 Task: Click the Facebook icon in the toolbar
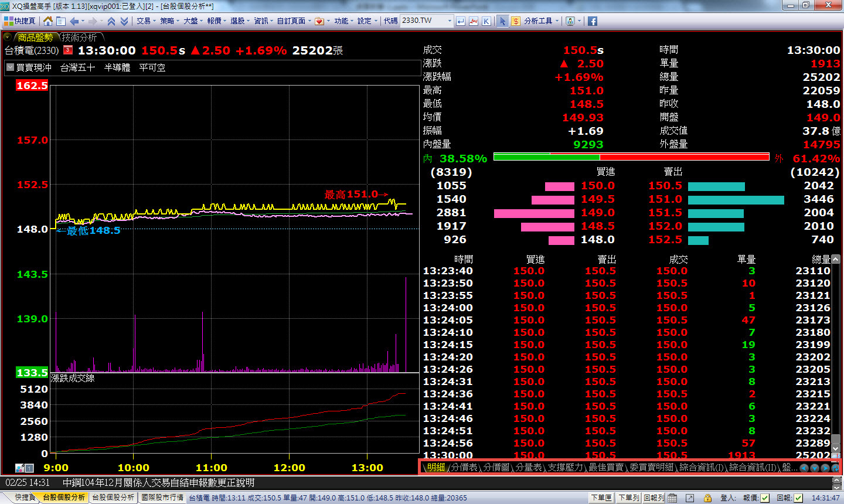pos(593,21)
